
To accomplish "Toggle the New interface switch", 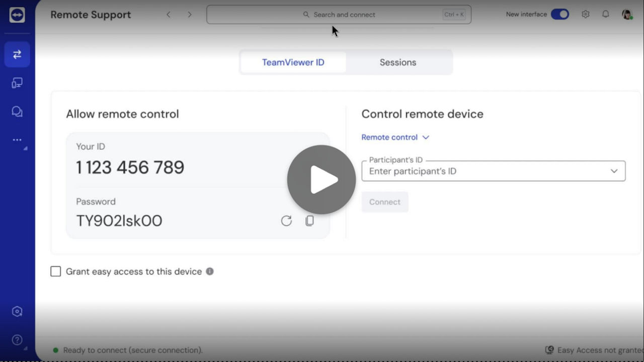I will 560,15.
